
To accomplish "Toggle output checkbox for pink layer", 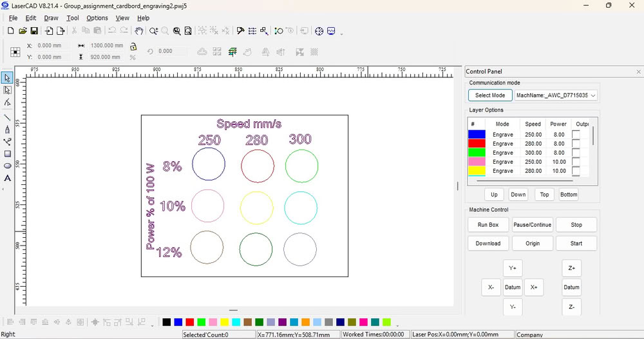I will (576, 162).
